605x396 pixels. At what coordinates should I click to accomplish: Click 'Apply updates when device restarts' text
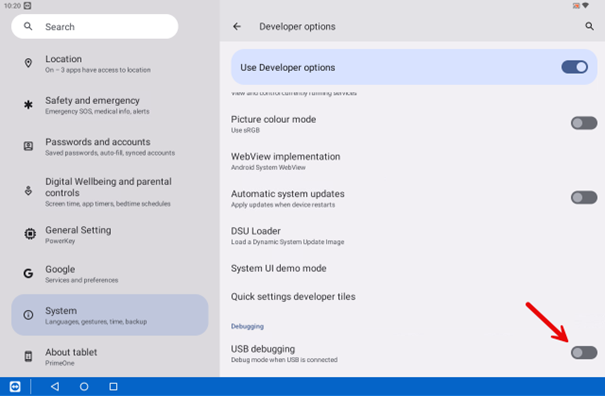[283, 205]
